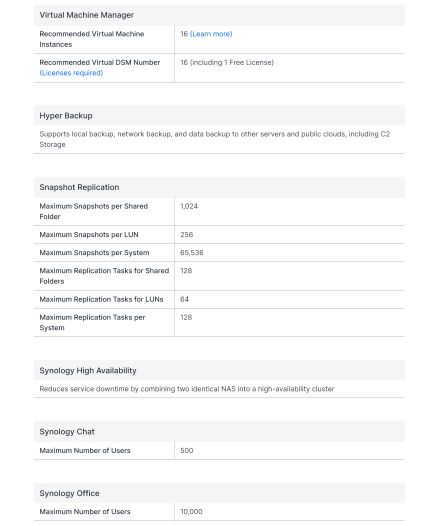Click the 65,536 snapshots per system value
The width and height of the screenshot is (438, 526).
[191, 253]
